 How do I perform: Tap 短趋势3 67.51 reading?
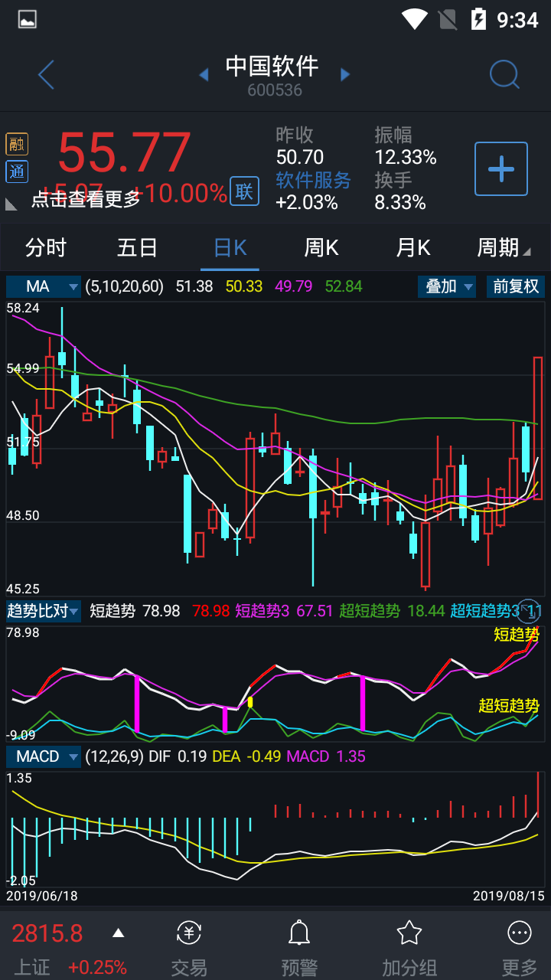coord(284,611)
